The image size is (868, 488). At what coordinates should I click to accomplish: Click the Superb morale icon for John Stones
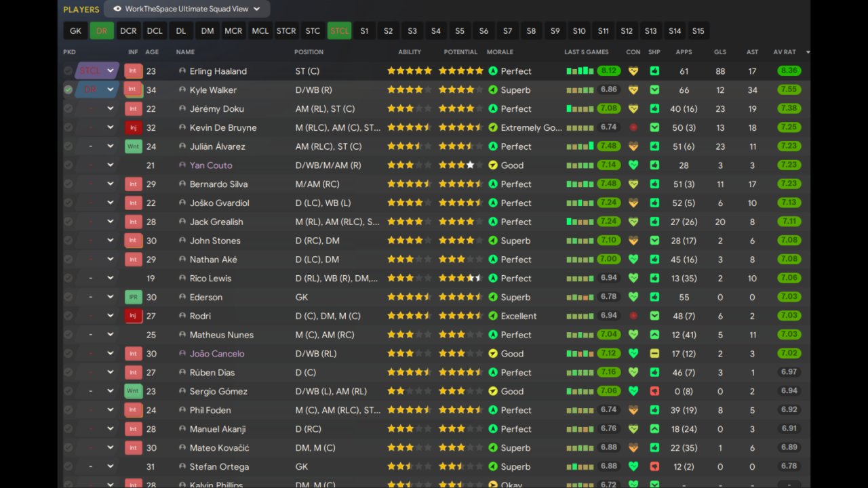pyautogui.click(x=493, y=241)
